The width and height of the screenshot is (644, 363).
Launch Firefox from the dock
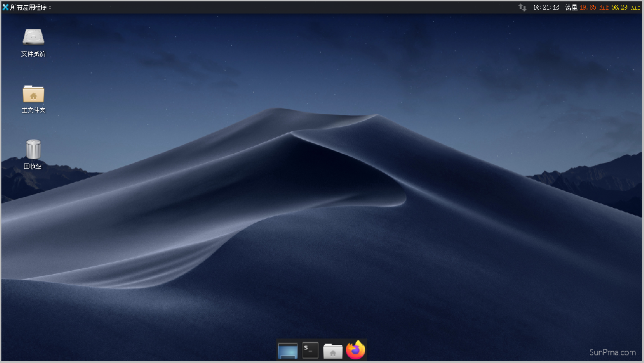[355, 350]
